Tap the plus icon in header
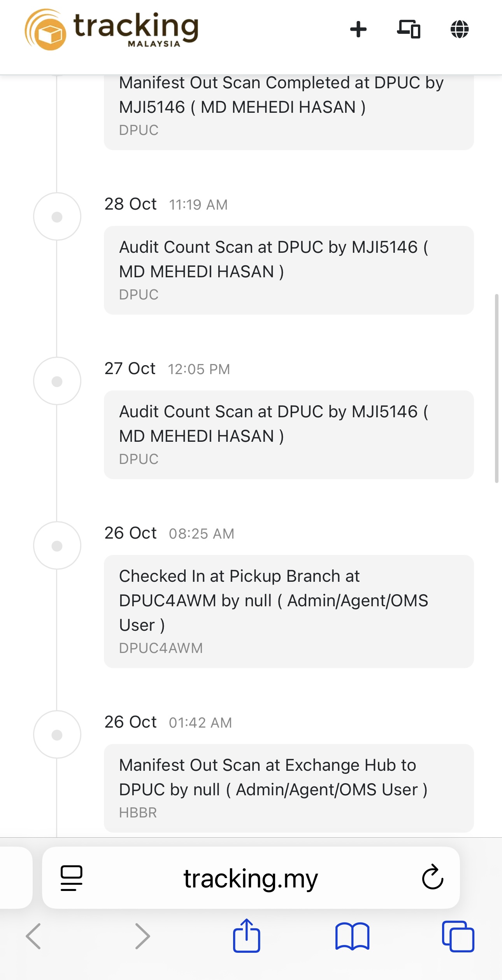The image size is (502, 980). (358, 29)
